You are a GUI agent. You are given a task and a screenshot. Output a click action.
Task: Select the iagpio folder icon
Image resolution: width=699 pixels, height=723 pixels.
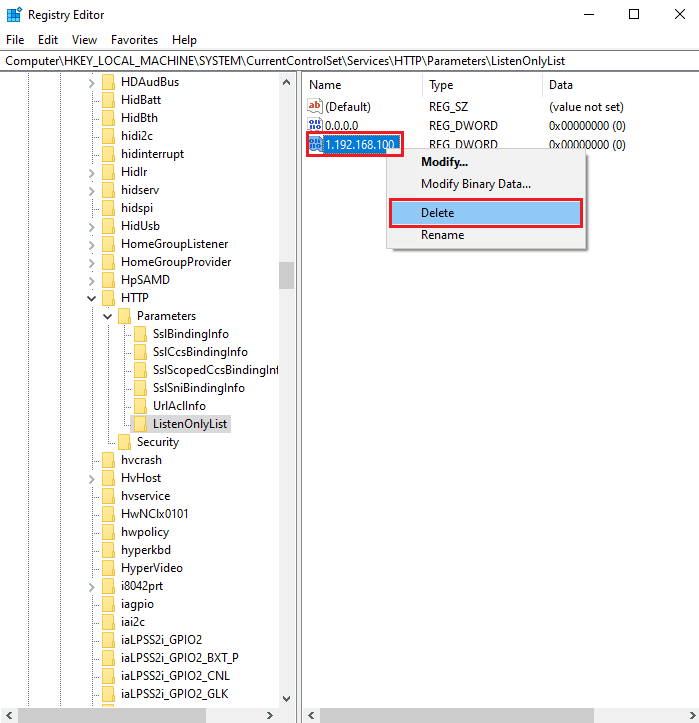coord(108,604)
